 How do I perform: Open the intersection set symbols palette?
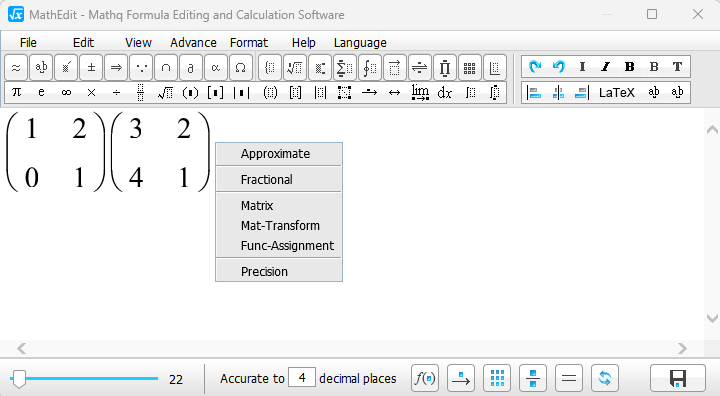166,68
